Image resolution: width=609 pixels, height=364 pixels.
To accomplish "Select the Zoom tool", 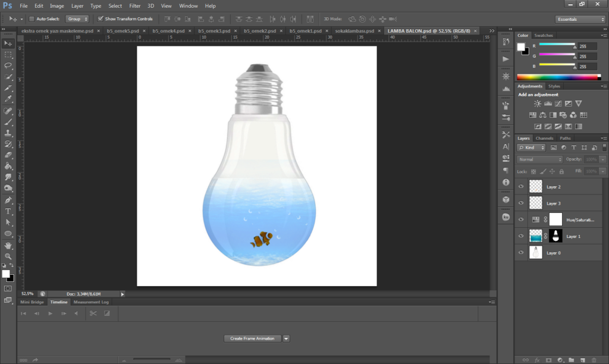I will click(x=8, y=256).
